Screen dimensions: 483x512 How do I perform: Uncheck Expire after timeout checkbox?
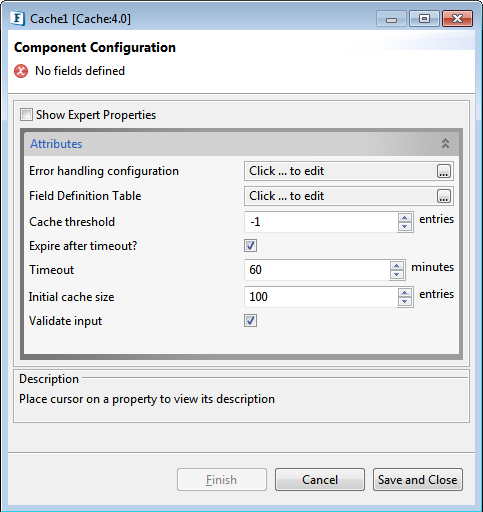point(250,246)
